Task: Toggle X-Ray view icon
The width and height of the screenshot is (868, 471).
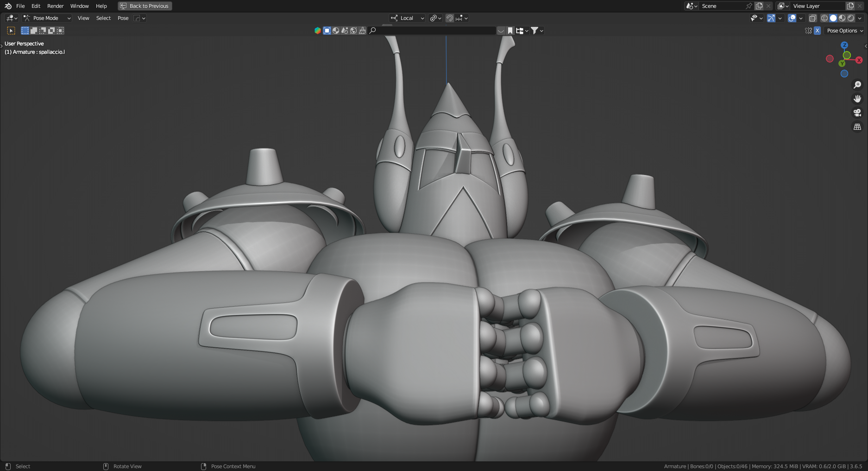Action: 812,18
